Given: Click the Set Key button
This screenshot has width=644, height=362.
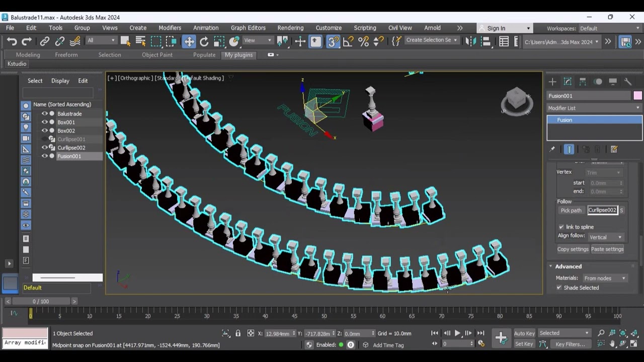Looking at the screenshot, I should 524,344.
